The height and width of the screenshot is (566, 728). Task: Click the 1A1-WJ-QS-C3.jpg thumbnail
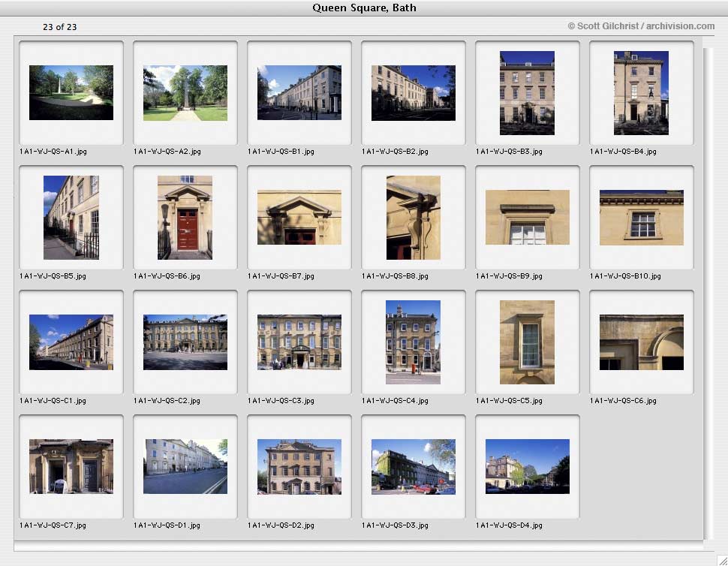[299, 342]
